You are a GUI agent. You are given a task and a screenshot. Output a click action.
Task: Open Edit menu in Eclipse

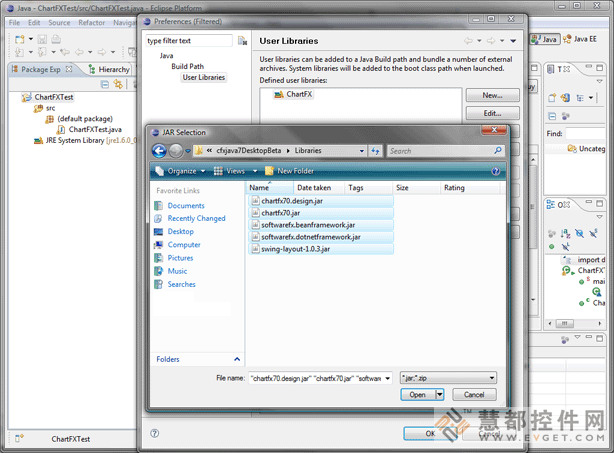(x=34, y=23)
